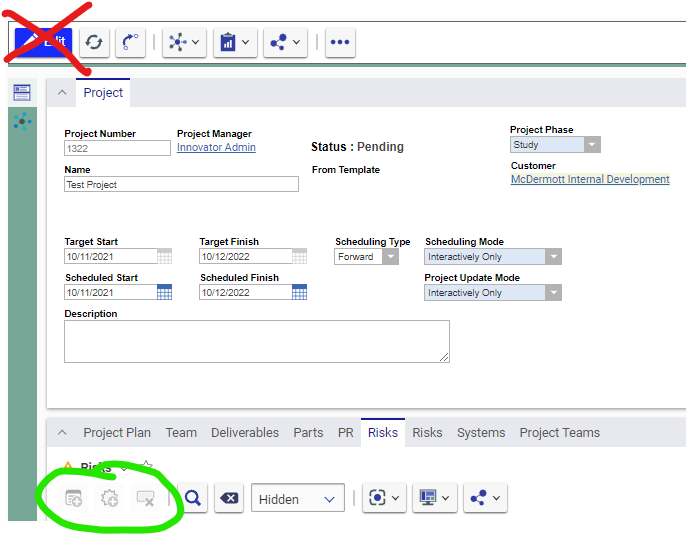Click the magnifier search icon in Risks toolbar
Screen dimensions: 686x534
[x=194, y=498]
